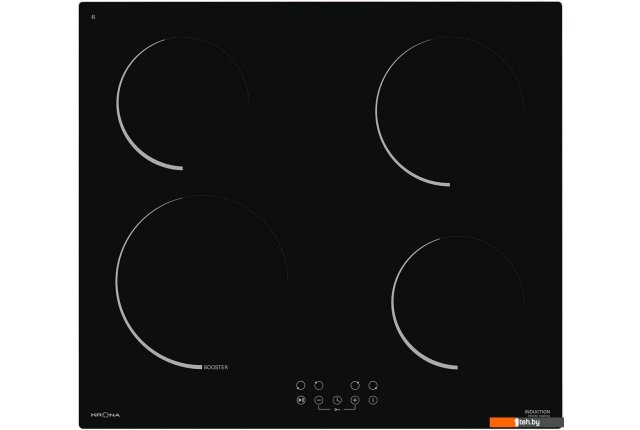640x430 pixels.
Task: Tap the plus touch button
Action: click(x=355, y=399)
